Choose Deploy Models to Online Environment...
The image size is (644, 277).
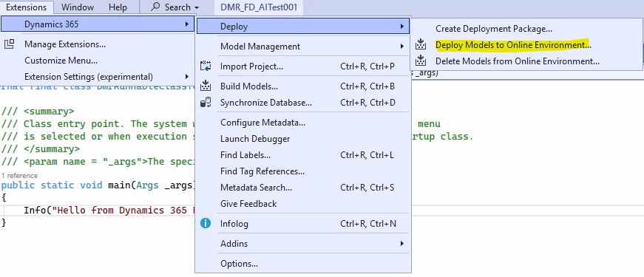point(526,45)
